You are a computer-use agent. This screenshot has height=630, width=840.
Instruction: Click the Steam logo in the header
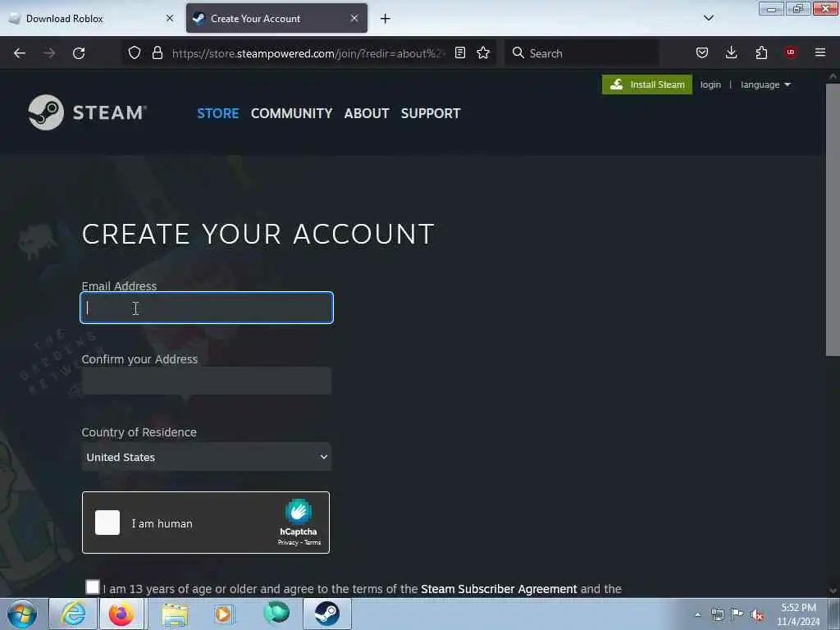[x=87, y=112]
